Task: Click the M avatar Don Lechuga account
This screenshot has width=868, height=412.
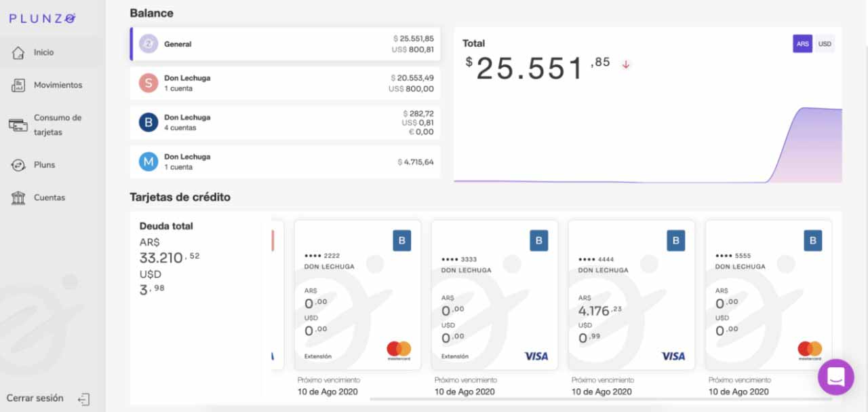Action: (149, 162)
